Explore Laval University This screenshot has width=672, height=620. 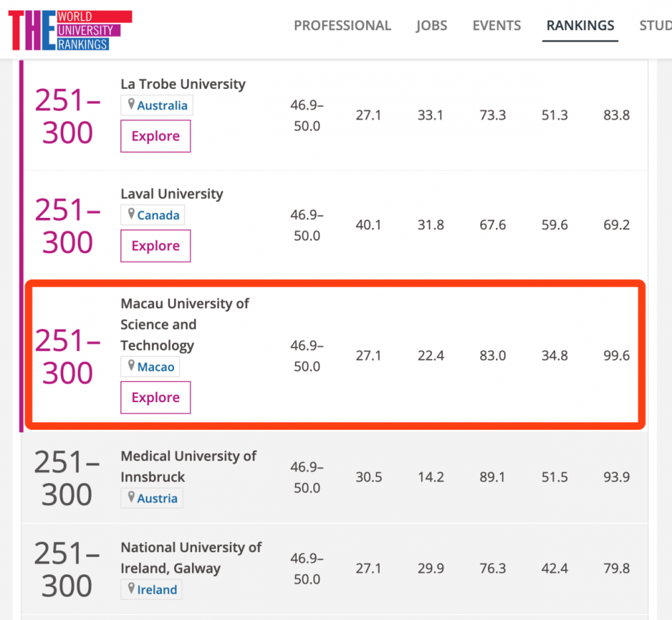point(156,245)
